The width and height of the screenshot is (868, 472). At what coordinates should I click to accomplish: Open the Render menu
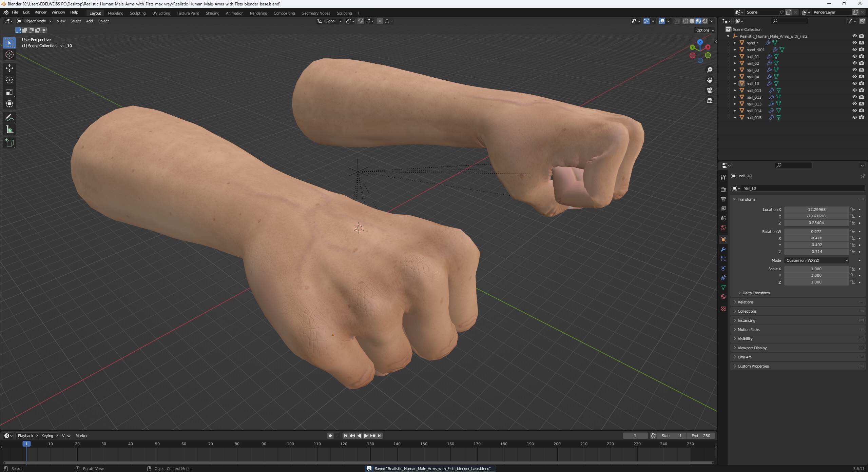pos(40,12)
